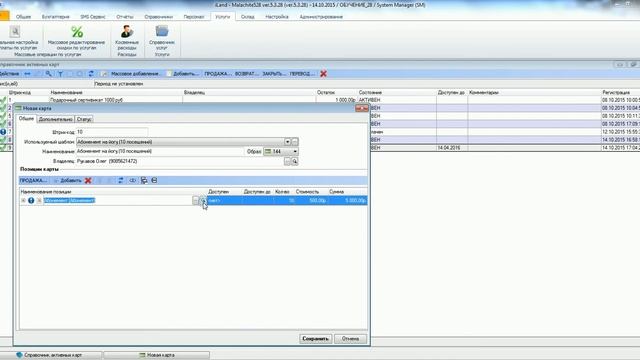
Task: Switch to Бухгалтерия ribbon tab
Action: click(x=56, y=17)
